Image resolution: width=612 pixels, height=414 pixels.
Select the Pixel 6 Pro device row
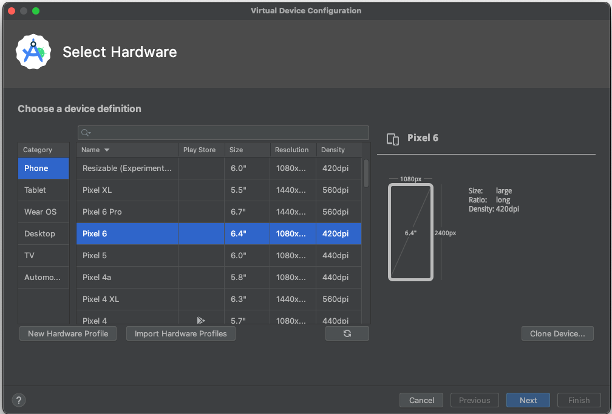tap(219, 212)
